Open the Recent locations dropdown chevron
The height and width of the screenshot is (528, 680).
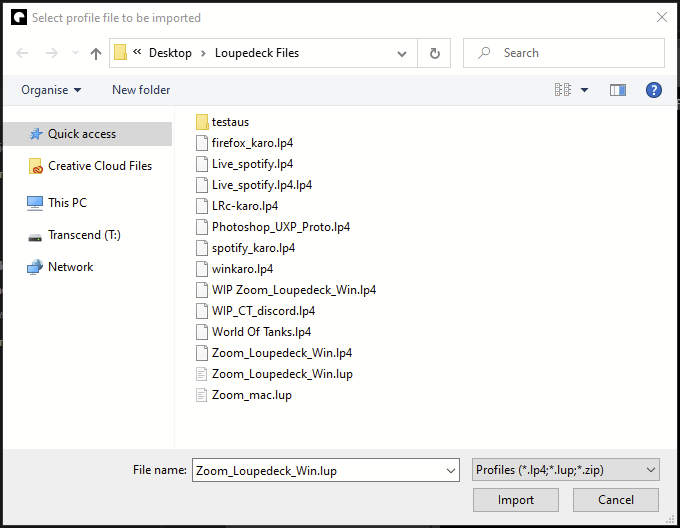click(74, 54)
